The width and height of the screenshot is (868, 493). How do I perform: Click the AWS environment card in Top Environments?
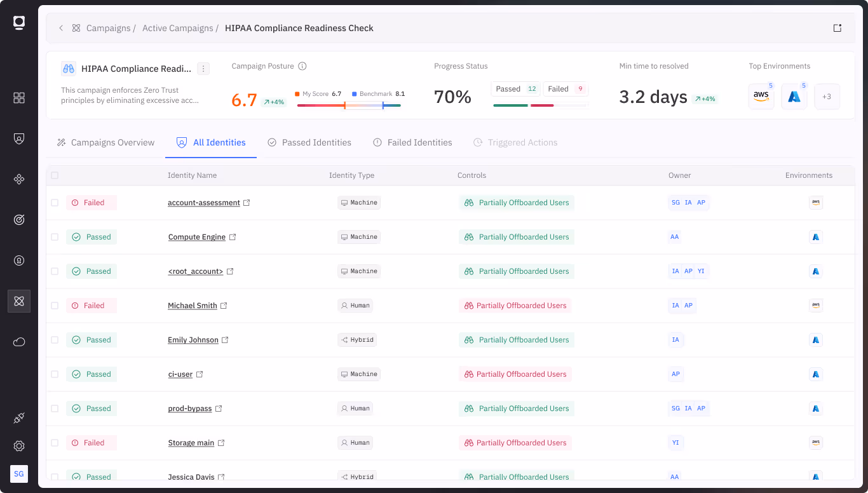761,97
